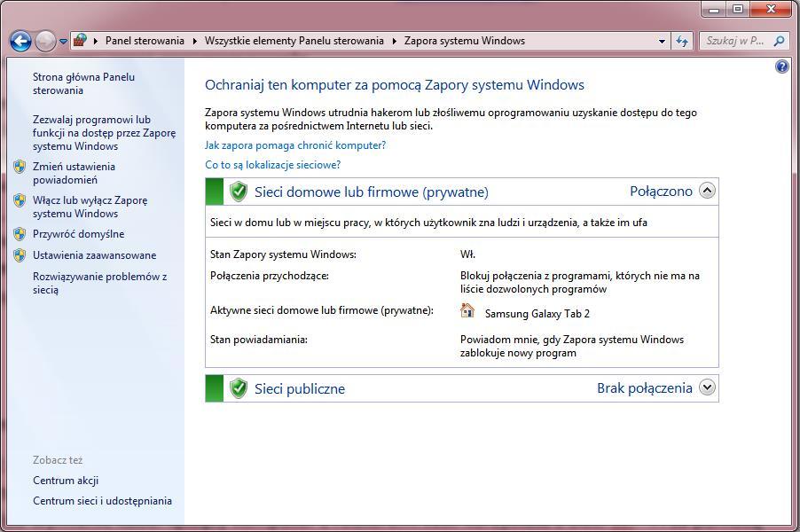Click the Wł. firewall state value
The image size is (800, 532).
pyautogui.click(x=467, y=254)
